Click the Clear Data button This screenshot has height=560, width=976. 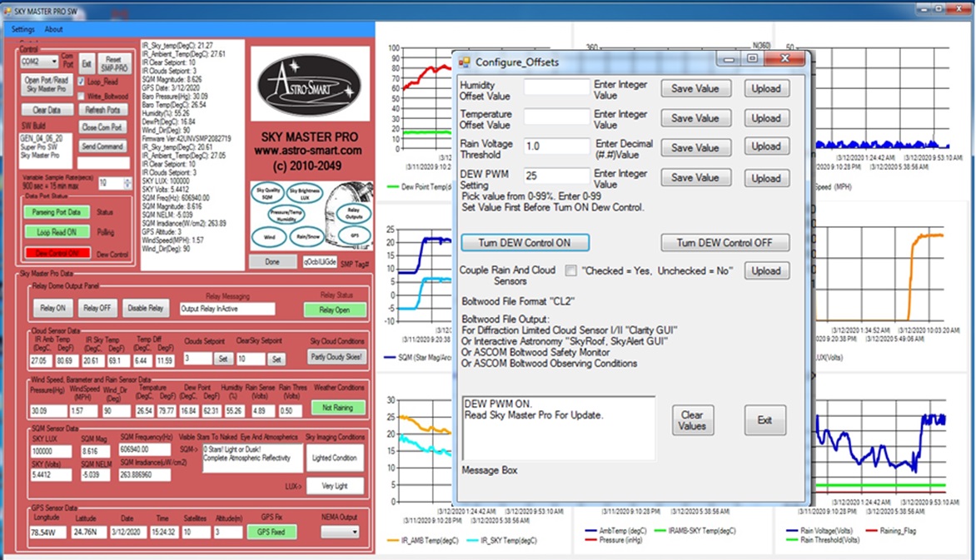coord(47,110)
